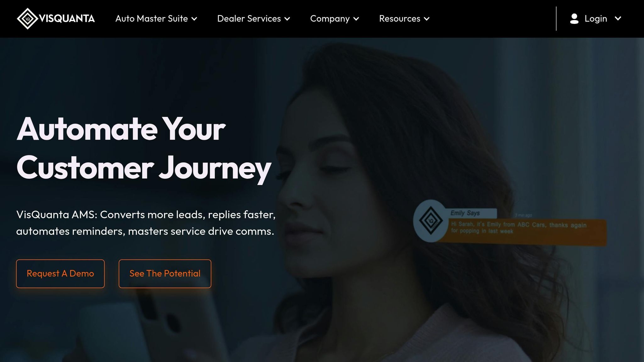644x362 pixels.
Task: Click the VISQUANTA wordmark in the header
Action: click(x=67, y=19)
